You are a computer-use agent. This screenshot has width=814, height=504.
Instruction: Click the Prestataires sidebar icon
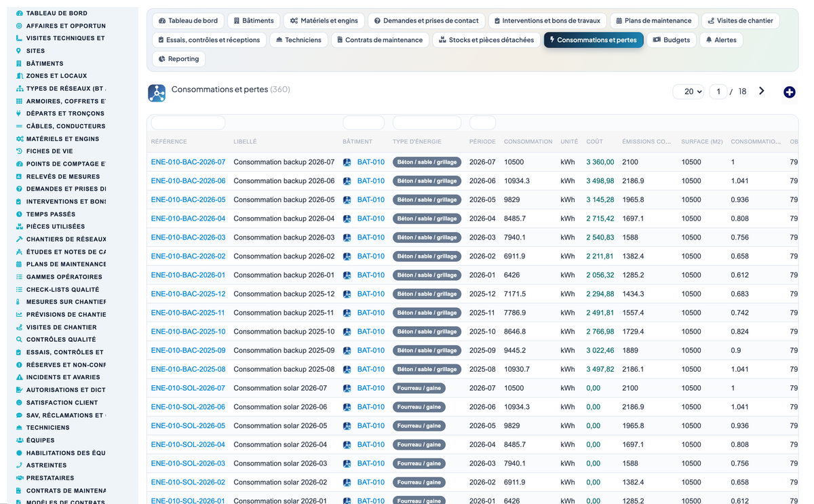tap(19, 478)
